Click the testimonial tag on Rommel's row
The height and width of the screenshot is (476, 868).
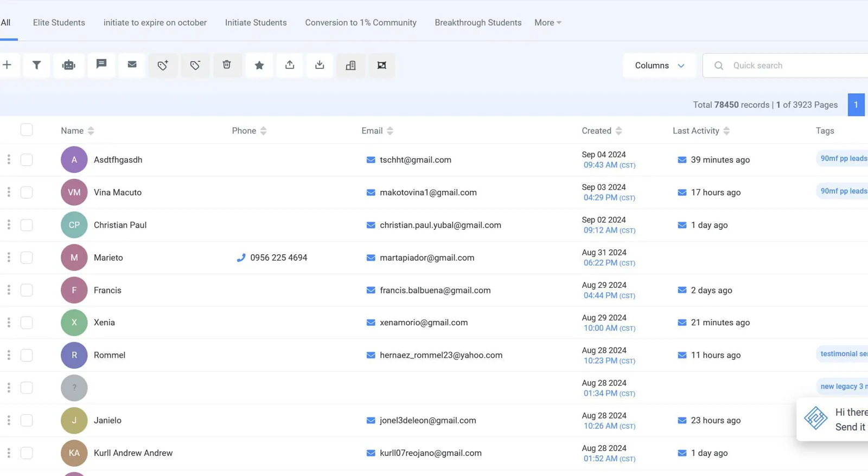click(843, 354)
